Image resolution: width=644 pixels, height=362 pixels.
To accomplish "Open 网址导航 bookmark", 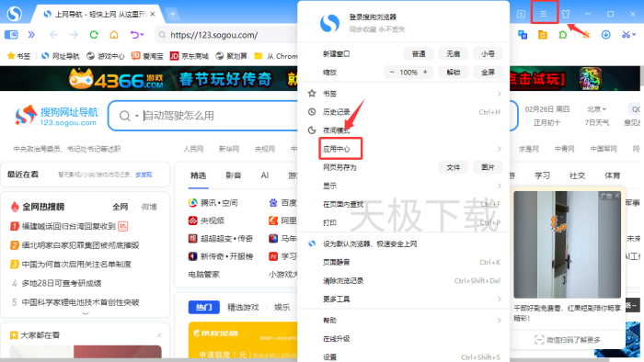I will point(61,56).
